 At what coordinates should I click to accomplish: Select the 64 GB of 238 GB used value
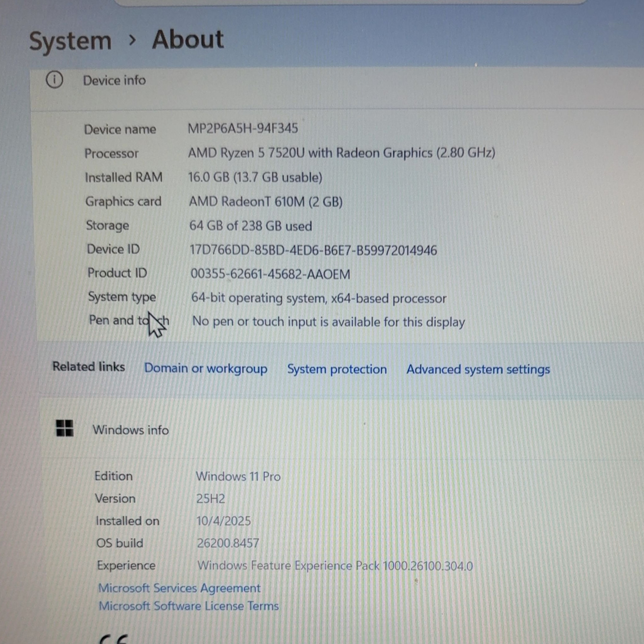pyautogui.click(x=251, y=226)
